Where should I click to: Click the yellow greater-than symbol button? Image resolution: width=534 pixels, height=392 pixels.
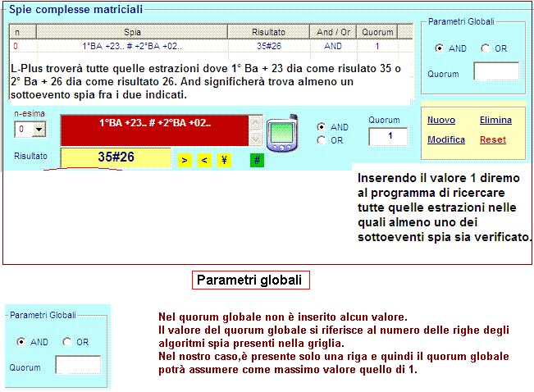pyautogui.click(x=185, y=161)
